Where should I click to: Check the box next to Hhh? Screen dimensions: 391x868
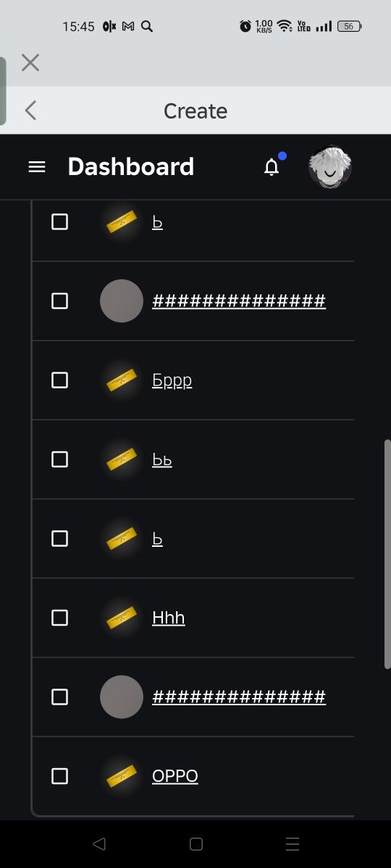tap(59, 618)
